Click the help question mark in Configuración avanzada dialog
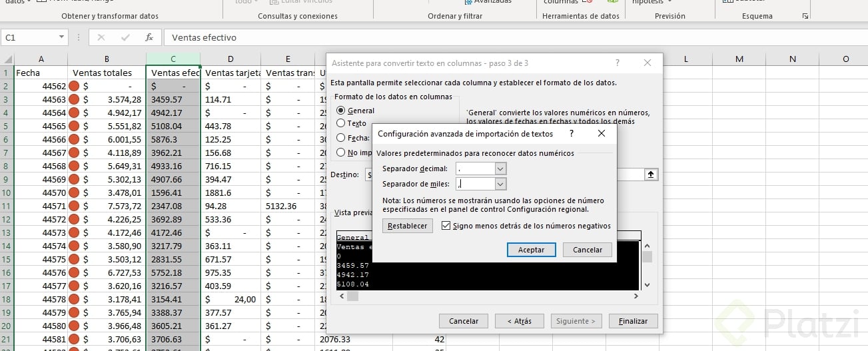This screenshot has width=868, height=351. 570,133
